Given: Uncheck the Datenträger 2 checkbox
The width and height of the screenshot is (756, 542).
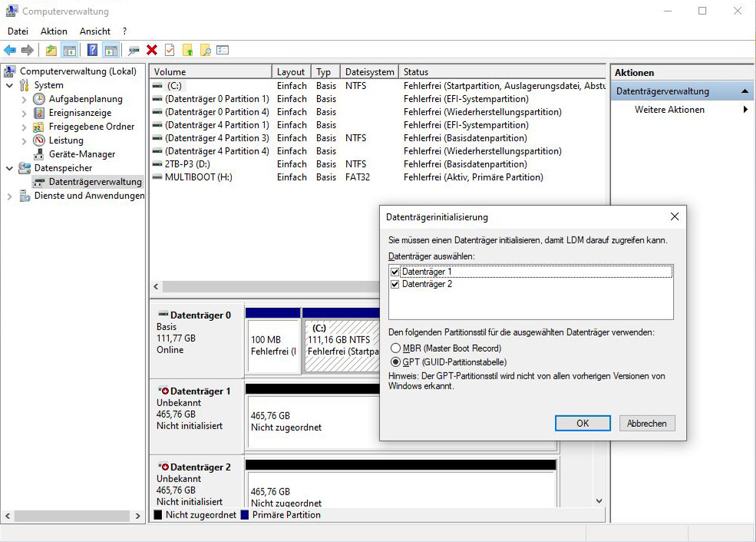Looking at the screenshot, I should pos(395,284).
